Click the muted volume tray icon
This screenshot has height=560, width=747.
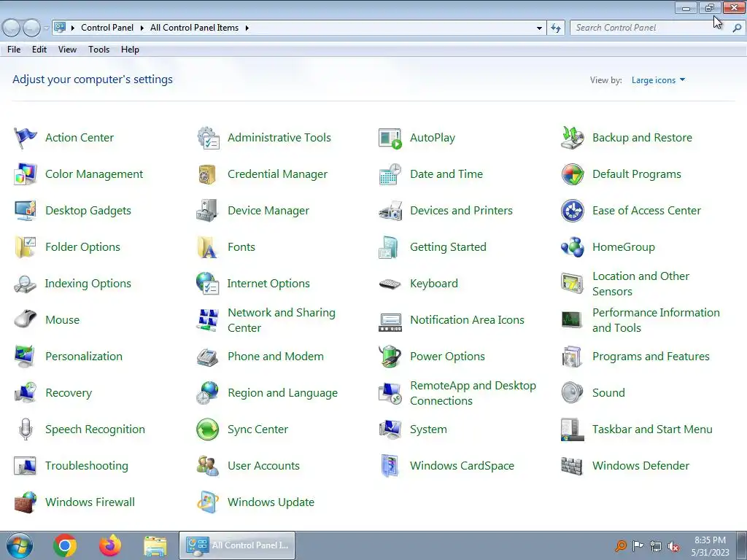tap(673, 546)
